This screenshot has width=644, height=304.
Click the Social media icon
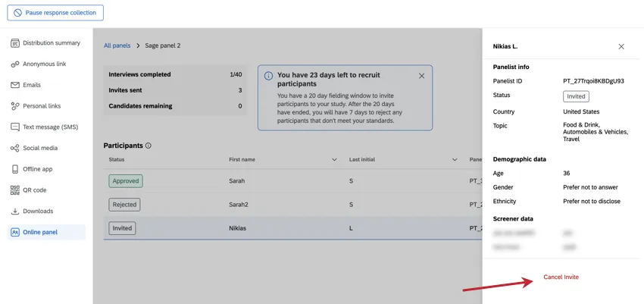pos(15,148)
